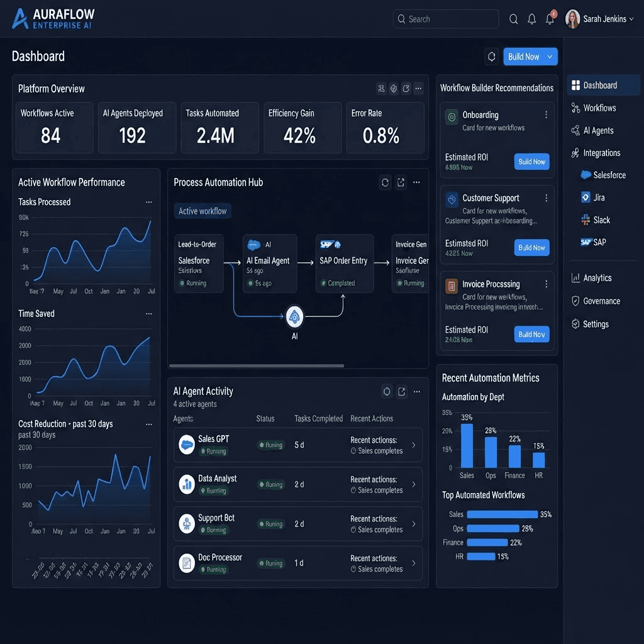This screenshot has height=644, width=644.
Task: Click the Salesforce Lead-to-Order workflow node
Action: 199,264
